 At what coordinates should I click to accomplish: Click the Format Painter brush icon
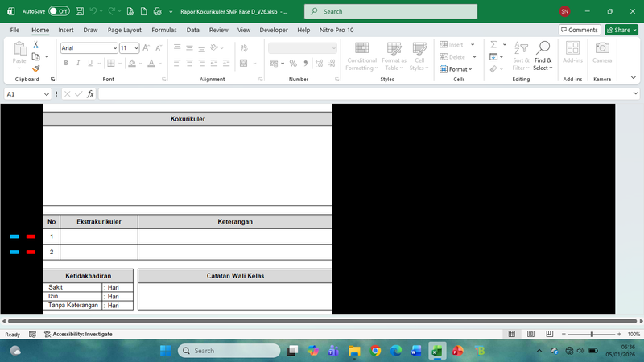coord(35,69)
